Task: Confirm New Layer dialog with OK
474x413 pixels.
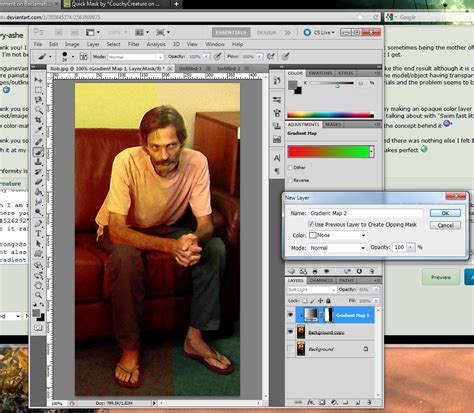Action: tap(445, 213)
